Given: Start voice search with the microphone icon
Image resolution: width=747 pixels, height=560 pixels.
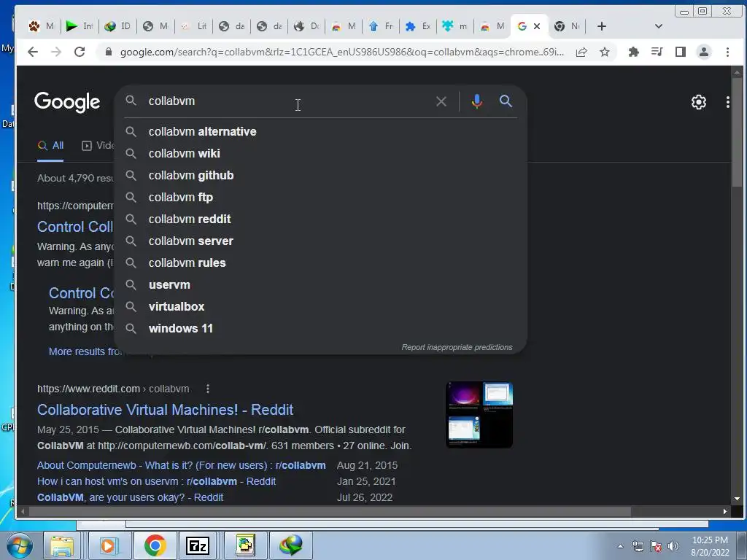Looking at the screenshot, I should (477, 101).
